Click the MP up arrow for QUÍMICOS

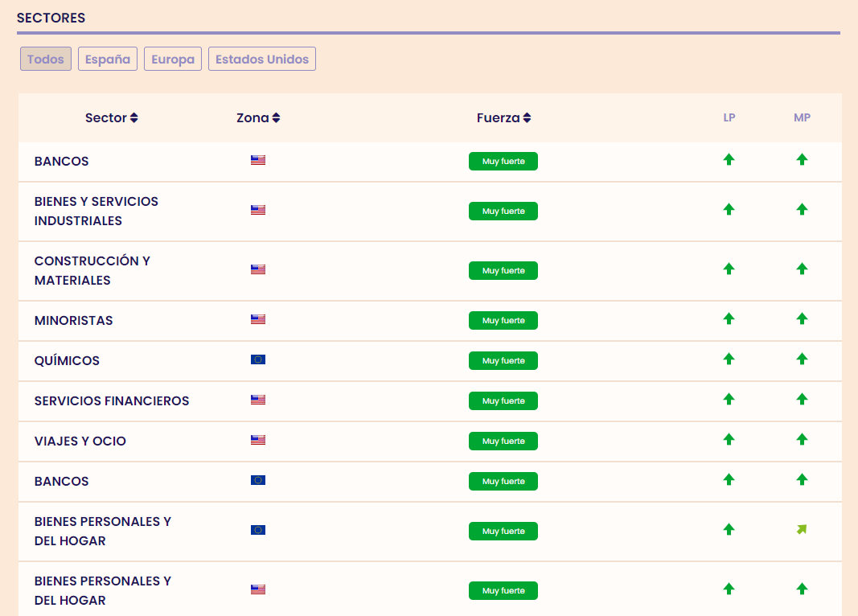pos(802,359)
